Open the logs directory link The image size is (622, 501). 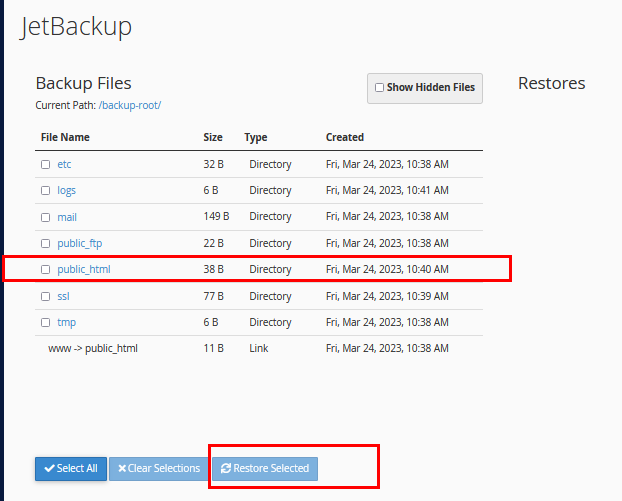[66, 190]
